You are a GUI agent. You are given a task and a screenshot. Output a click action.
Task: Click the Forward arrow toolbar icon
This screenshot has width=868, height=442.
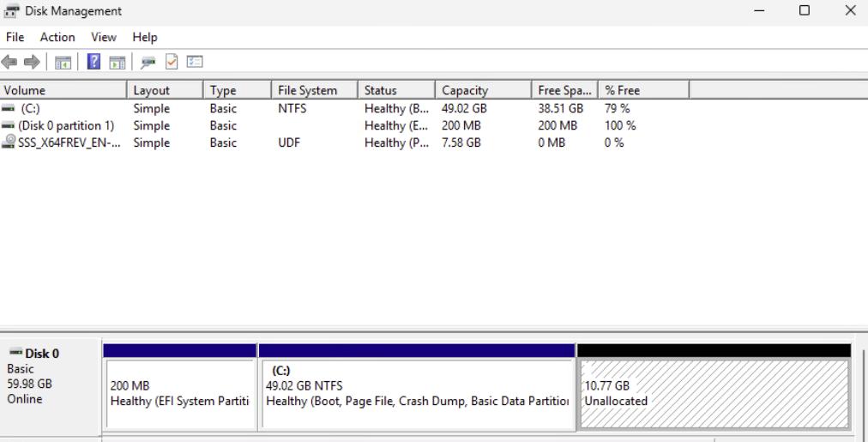32,62
